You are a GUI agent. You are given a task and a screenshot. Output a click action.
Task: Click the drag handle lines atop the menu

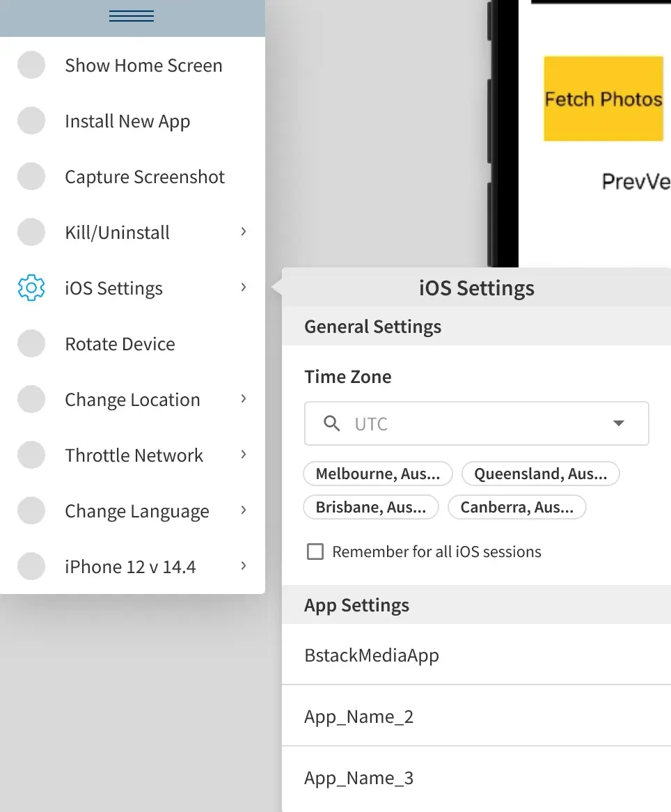point(132,17)
